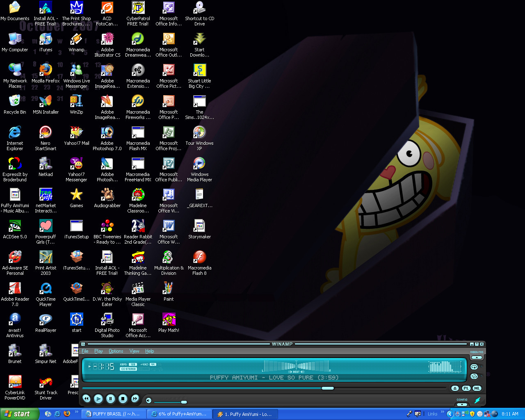Open Winamp's system menu in the title bar
Screen dimensions: 525x420
83,344
